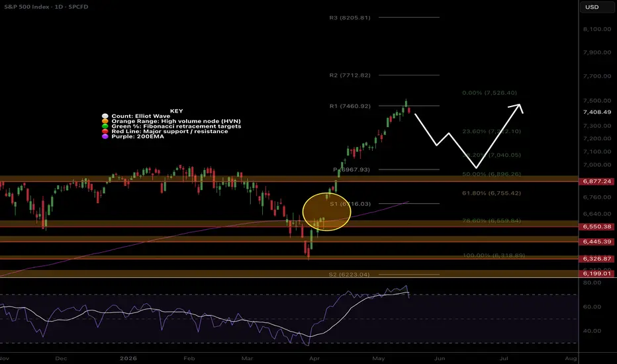Viewport: 617px width, 364px height.
Task: Select the red price tag 6,550.38
Action: point(596,226)
